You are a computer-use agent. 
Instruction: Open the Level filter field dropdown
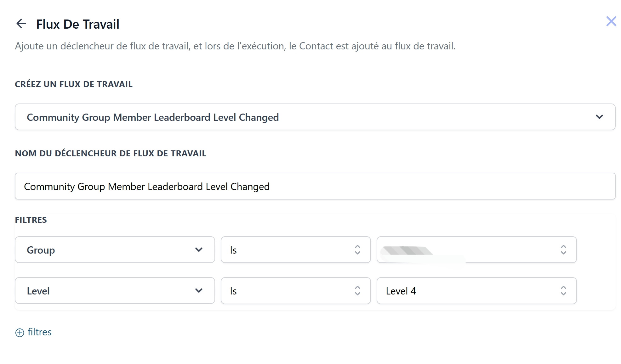point(115,291)
